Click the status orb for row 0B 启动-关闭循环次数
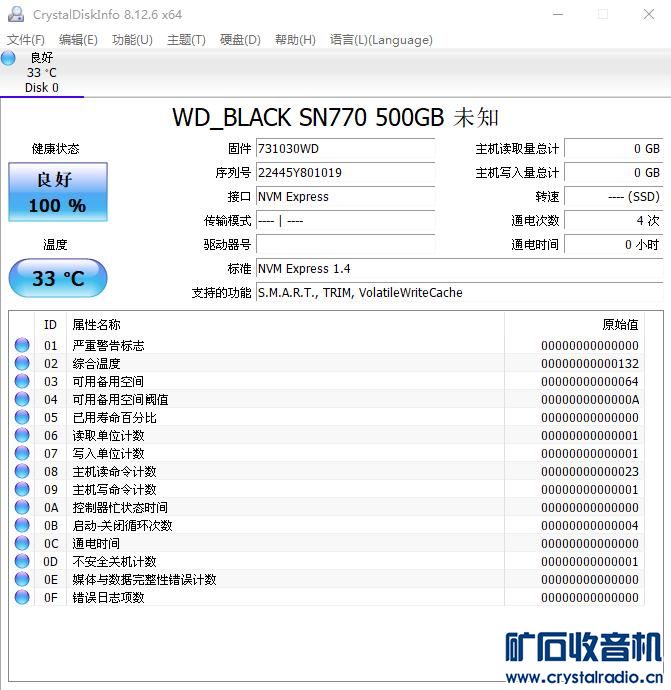Viewport: 671px width, 690px height. (22, 525)
